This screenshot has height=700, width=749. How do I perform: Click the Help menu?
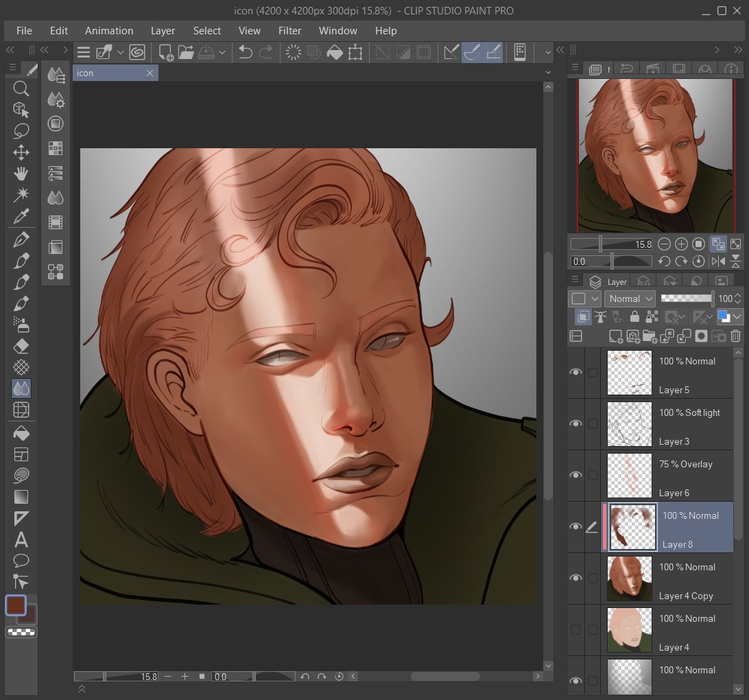tap(385, 31)
